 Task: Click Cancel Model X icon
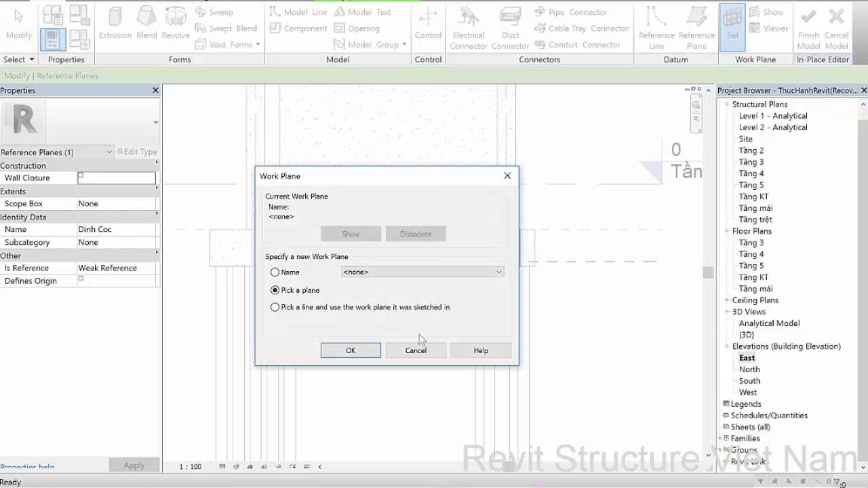(836, 27)
